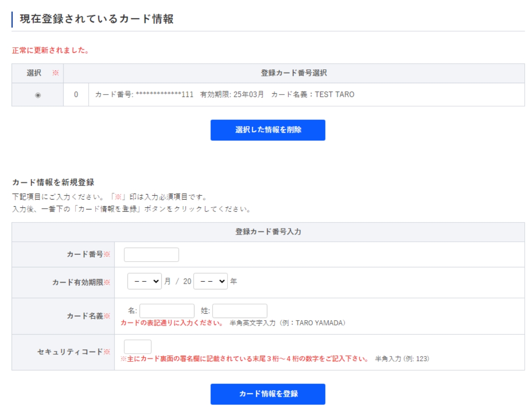Screen dimensions: 532x413
Task: Click the カード名義 field label
Action: tap(85, 316)
